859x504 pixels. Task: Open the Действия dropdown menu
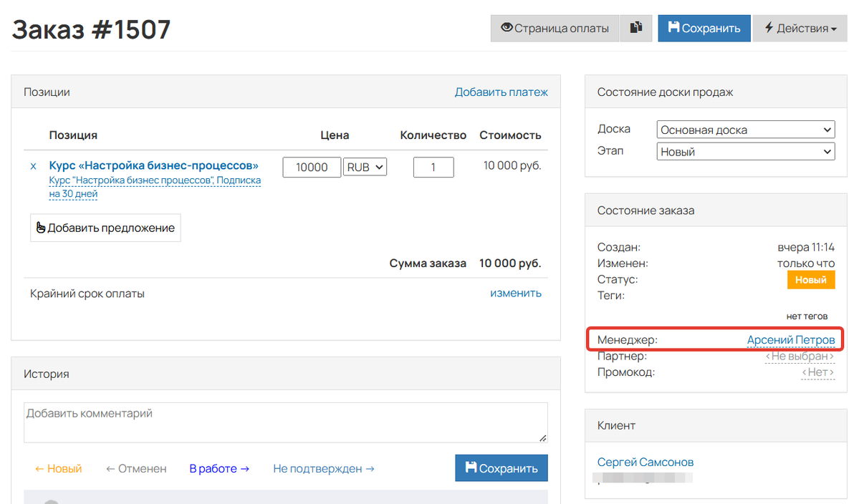click(x=800, y=29)
